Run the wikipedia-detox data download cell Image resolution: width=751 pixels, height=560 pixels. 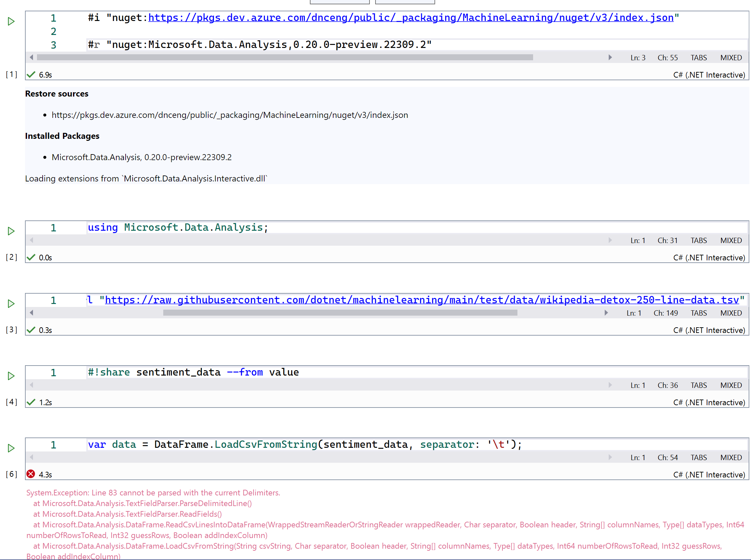[x=11, y=304]
